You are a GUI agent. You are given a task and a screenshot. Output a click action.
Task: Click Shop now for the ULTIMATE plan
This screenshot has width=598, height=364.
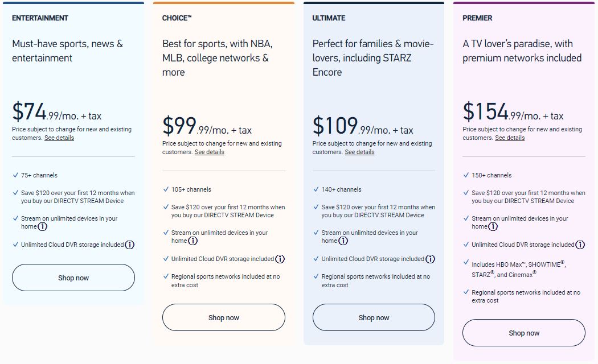tap(374, 317)
